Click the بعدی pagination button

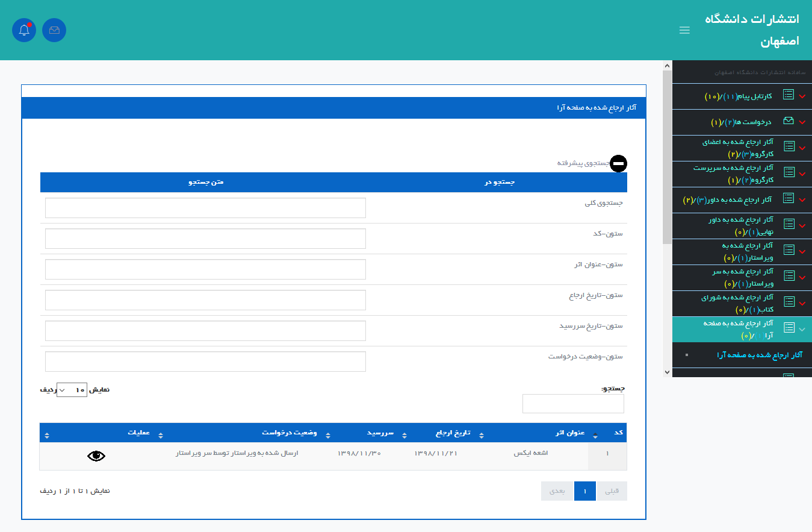(557, 491)
